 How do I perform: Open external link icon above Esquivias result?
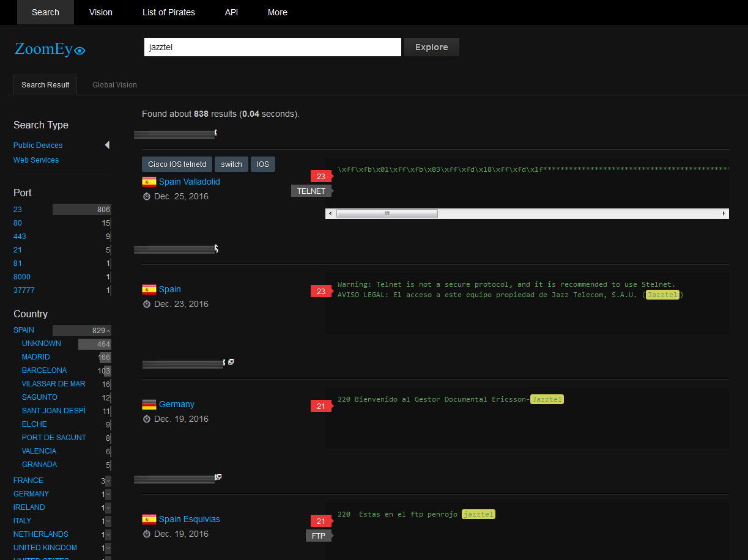pos(218,477)
